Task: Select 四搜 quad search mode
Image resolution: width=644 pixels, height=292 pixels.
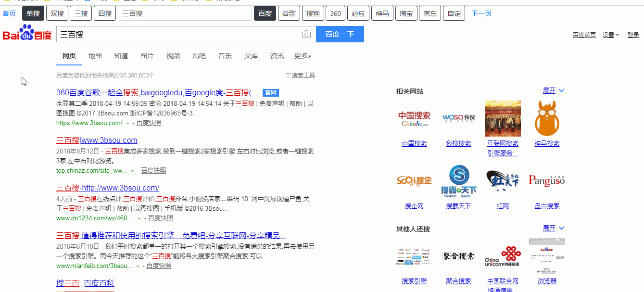Action: tap(104, 13)
